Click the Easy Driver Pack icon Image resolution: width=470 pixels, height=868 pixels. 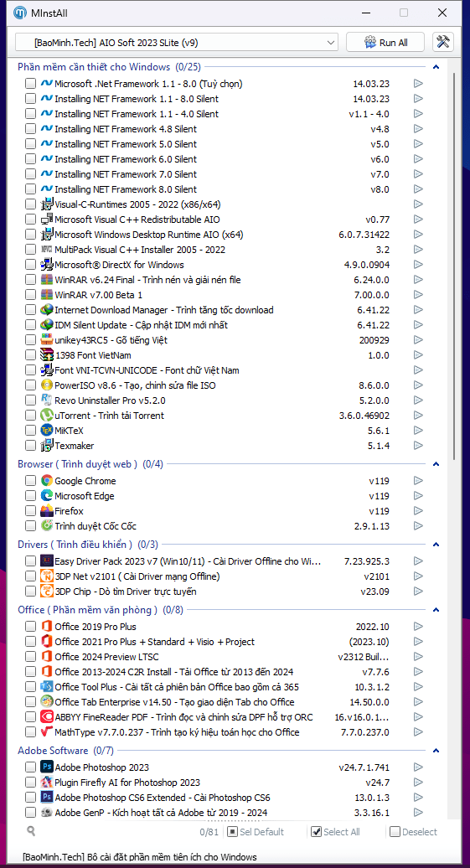point(47,561)
